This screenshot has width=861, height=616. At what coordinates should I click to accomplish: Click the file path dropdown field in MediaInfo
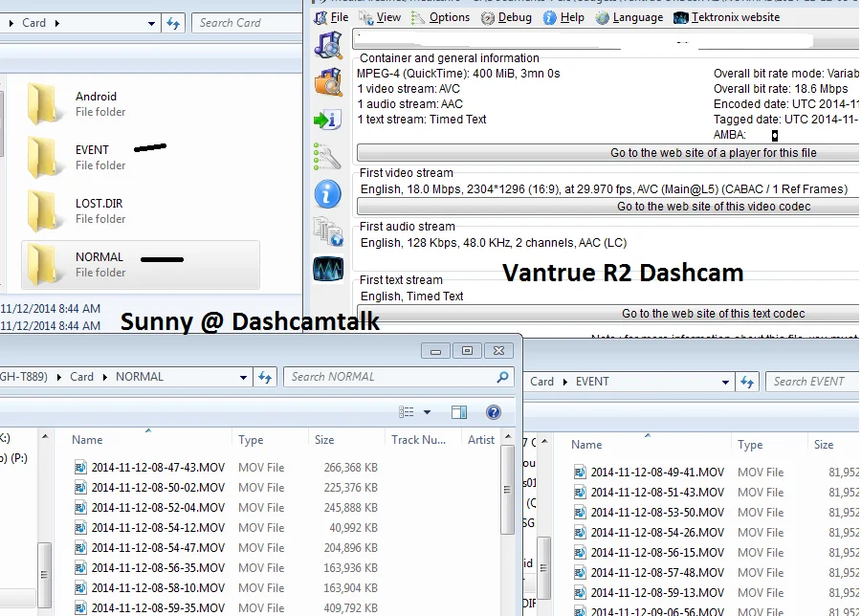[606, 40]
